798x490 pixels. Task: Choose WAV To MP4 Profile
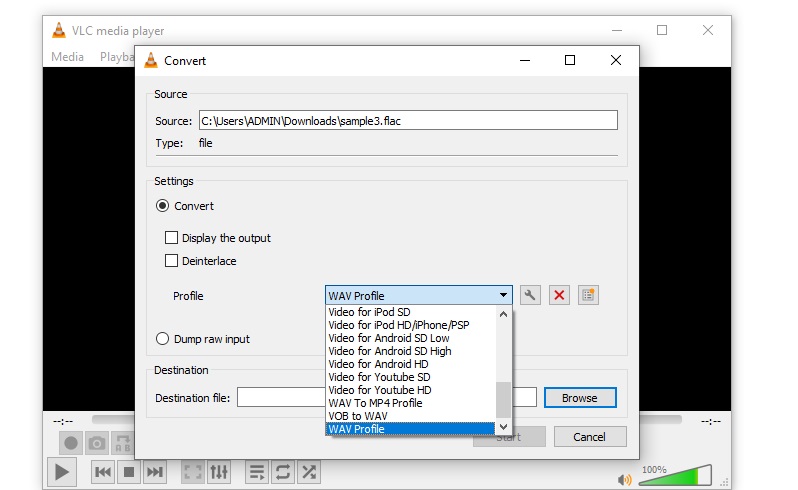[x=410, y=403]
